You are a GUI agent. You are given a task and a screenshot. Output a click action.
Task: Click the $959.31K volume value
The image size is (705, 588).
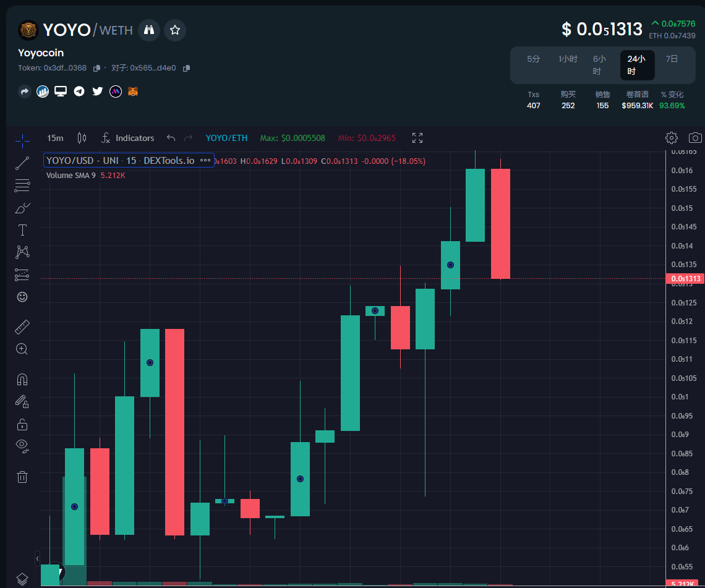pos(637,106)
